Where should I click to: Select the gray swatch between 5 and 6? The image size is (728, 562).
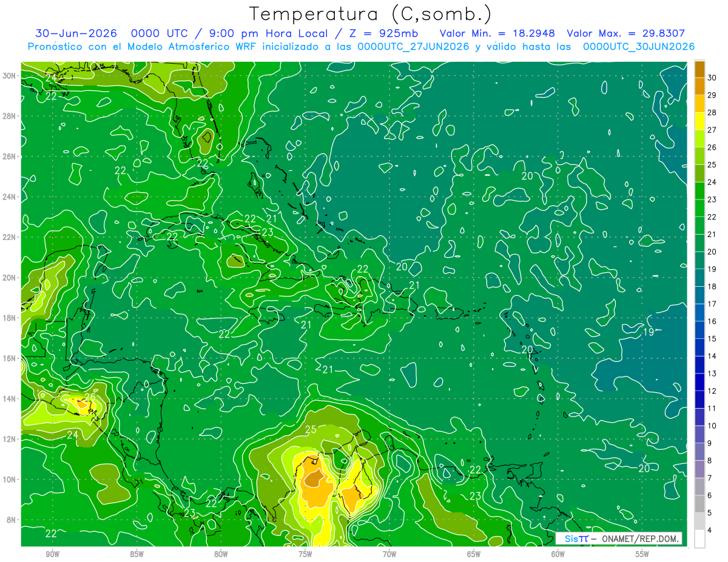click(x=699, y=504)
